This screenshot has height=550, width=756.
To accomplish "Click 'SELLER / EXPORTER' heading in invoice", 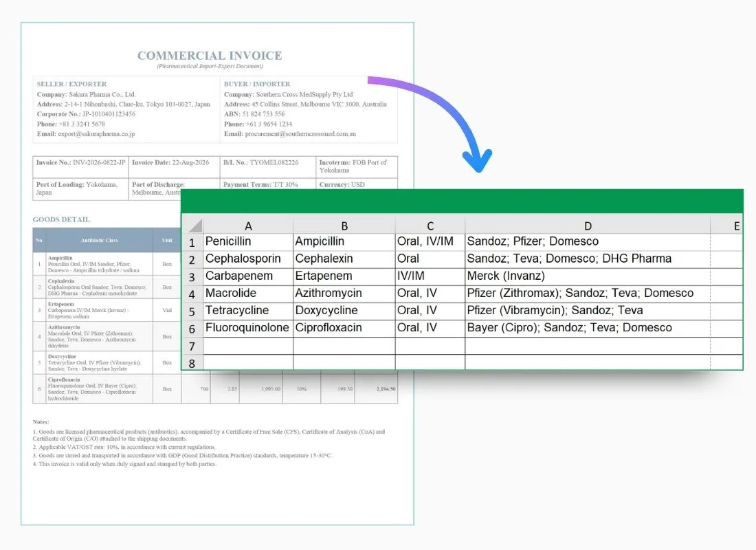I will click(x=71, y=84).
